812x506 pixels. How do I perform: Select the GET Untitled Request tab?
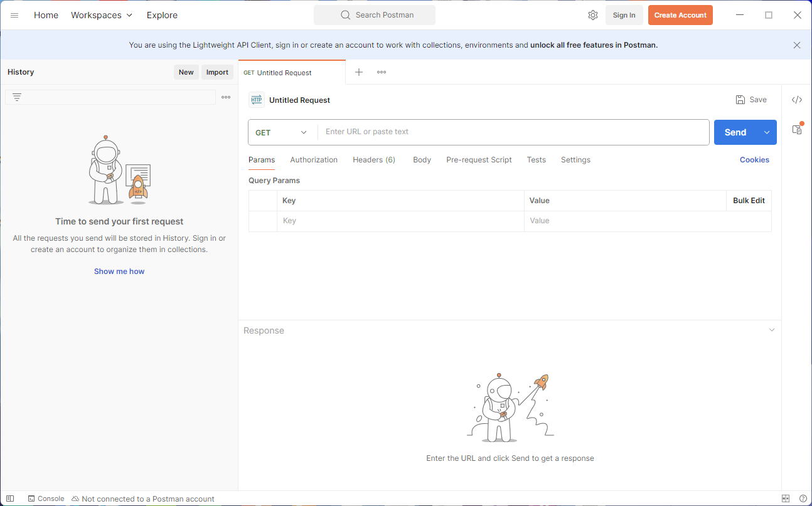[x=292, y=73]
